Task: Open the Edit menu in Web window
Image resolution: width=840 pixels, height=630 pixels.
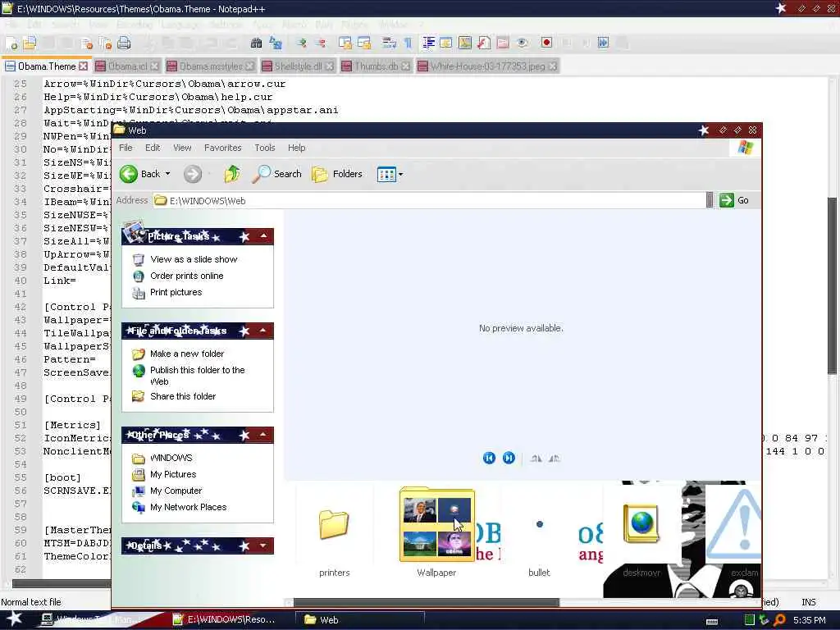Action: 153,148
